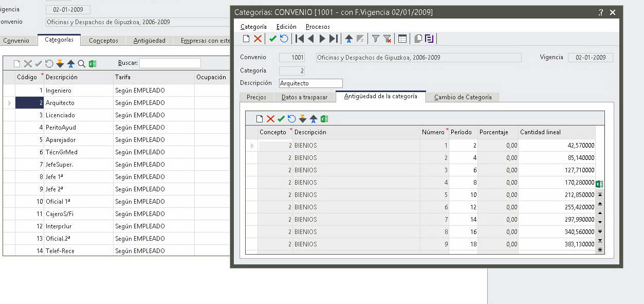This screenshot has width=644, height=304.
Task: Select the JefeSuper. row in category list
Action: [116, 165]
